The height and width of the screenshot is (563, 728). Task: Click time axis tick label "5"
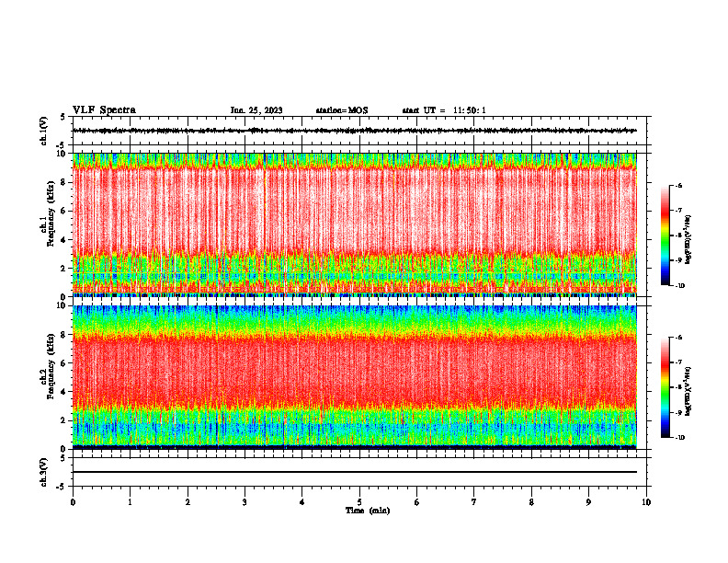[359, 502]
